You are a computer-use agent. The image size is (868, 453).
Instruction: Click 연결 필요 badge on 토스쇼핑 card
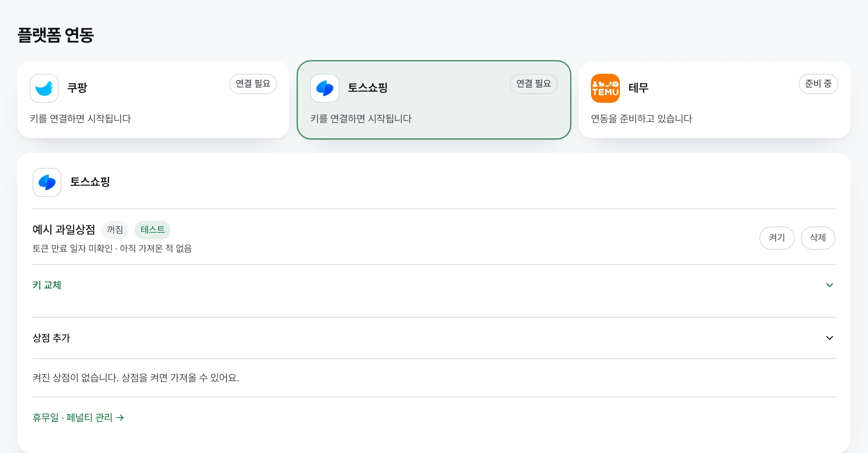coord(534,84)
